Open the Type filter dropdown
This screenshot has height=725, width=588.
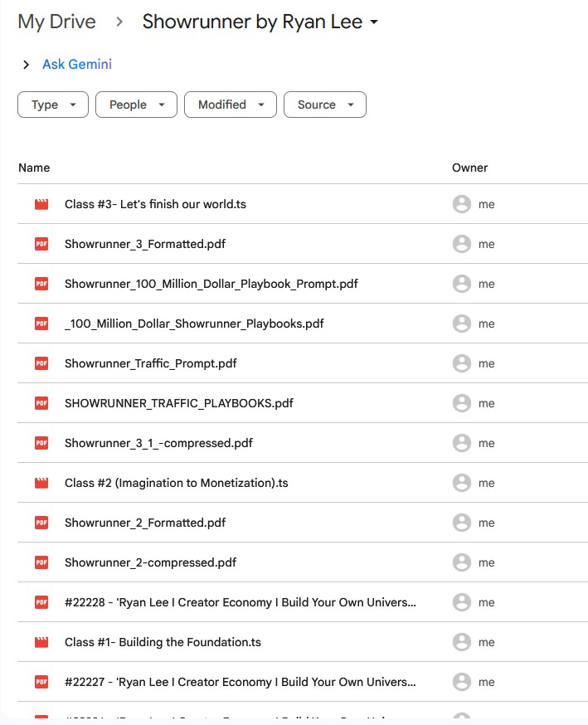[x=53, y=105]
